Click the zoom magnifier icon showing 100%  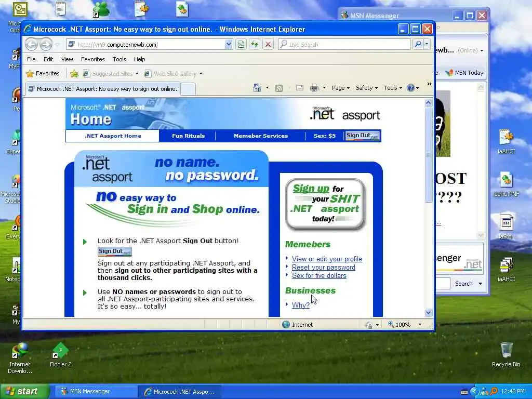pyautogui.click(x=391, y=324)
